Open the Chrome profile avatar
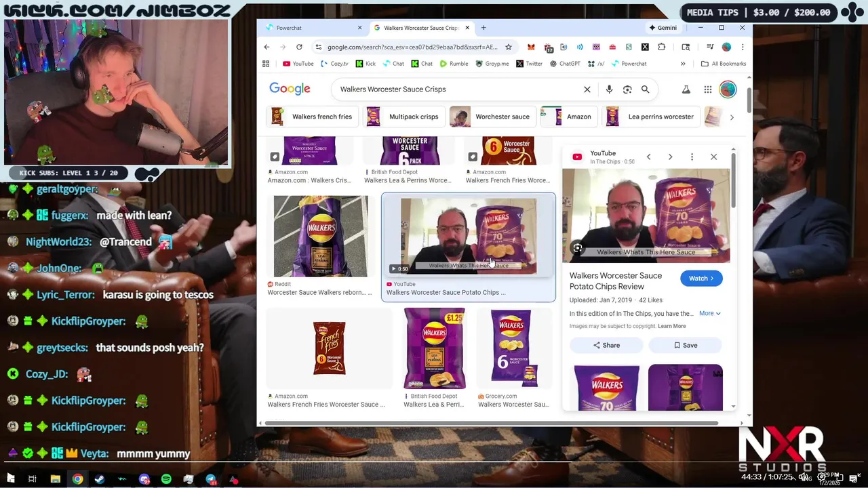Viewport: 868px width, 488px height. tap(726, 47)
